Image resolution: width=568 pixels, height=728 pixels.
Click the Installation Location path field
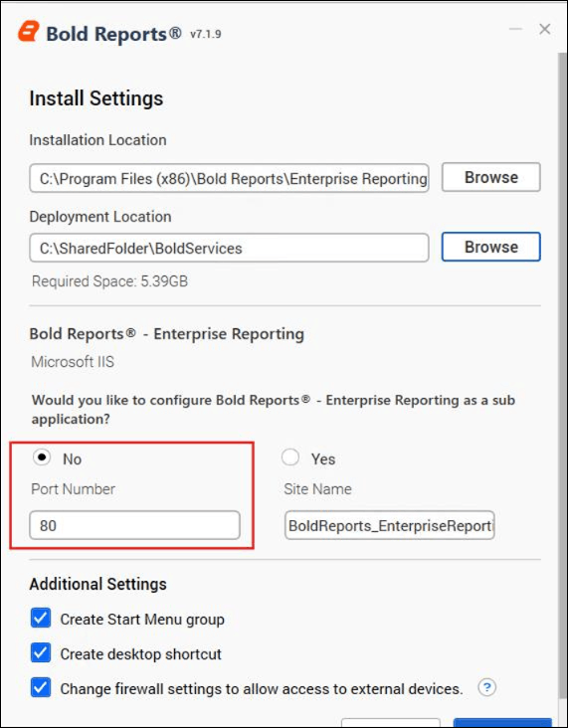(229, 178)
